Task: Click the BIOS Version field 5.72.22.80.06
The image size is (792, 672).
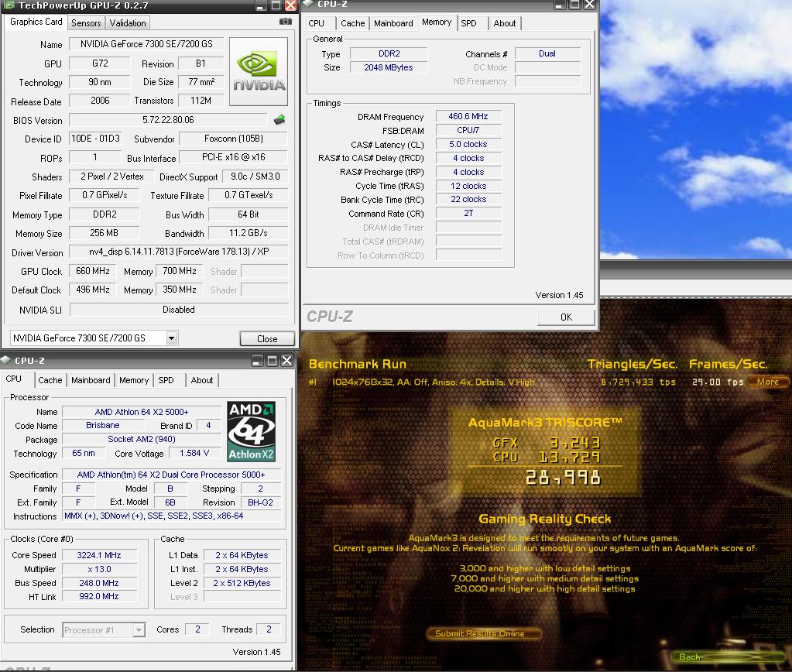Action: 168,120
